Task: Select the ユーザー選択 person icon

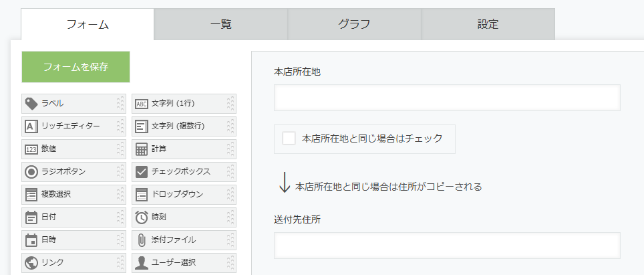Action: coord(141,263)
